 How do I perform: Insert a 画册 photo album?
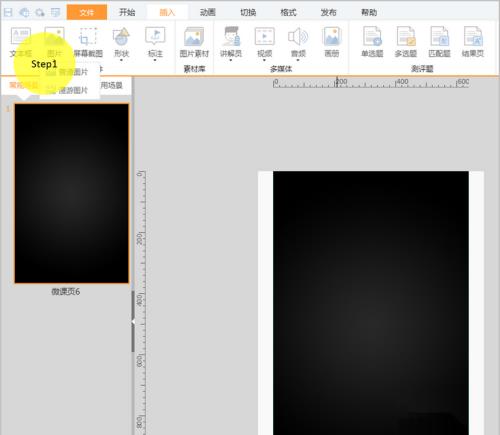tap(332, 37)
